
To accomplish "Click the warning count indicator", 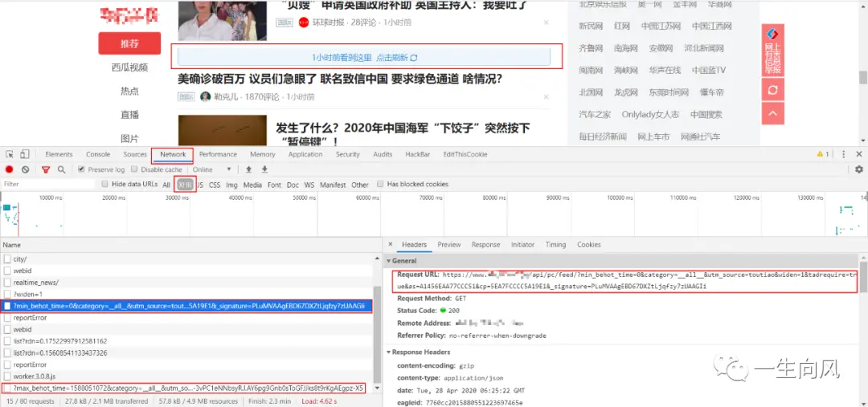I will tap(823, 154).
